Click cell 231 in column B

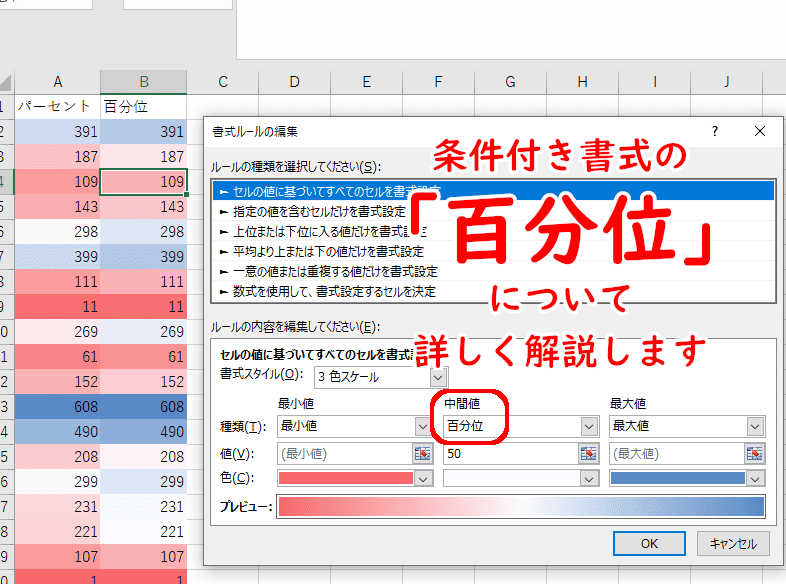click(144, 507)
